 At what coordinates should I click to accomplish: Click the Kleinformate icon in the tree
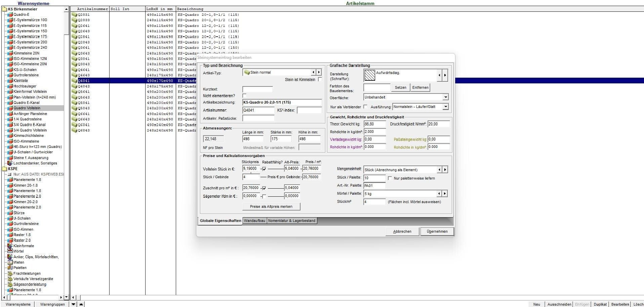click(x=10, y=246)
